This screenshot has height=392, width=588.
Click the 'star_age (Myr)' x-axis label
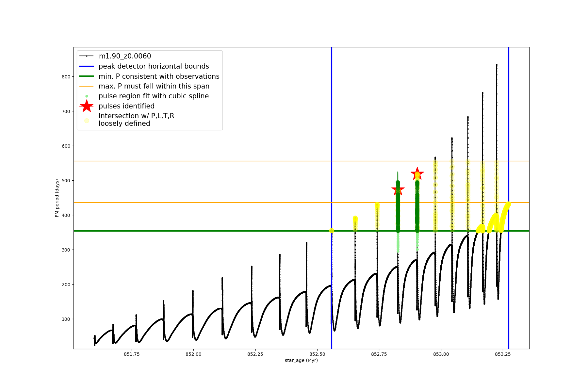pyautogui.click(x=301, y=360)
